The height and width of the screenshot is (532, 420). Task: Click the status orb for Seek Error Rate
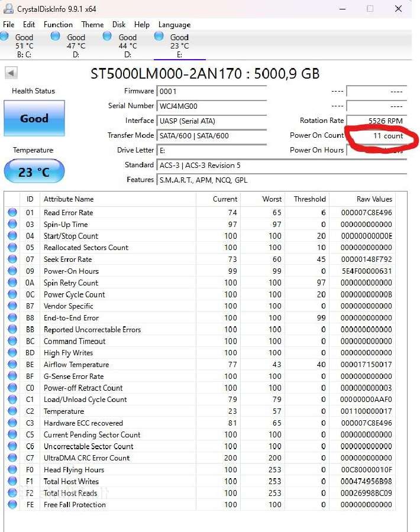[12, 259]
